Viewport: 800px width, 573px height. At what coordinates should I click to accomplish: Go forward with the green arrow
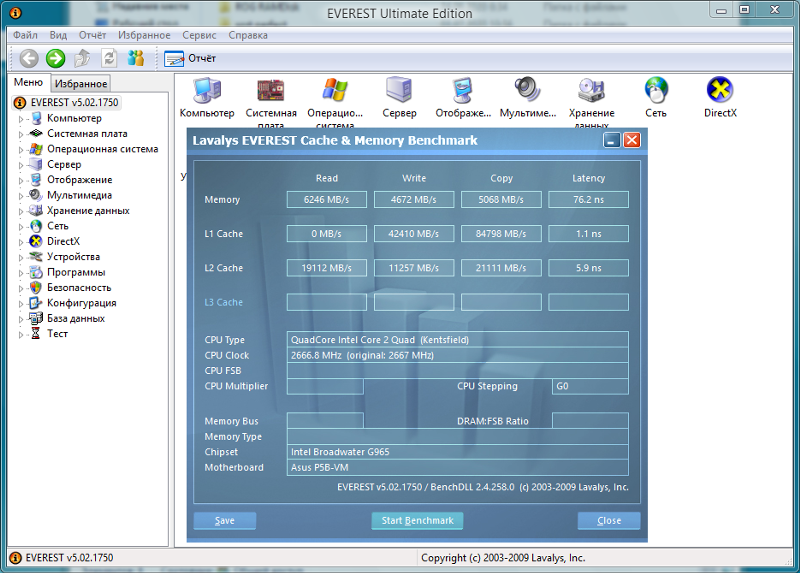tap(56, 58)
